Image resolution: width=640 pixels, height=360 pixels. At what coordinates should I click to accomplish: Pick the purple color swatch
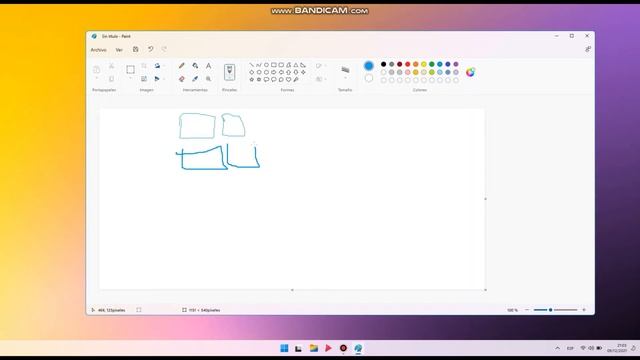click(456, 64)
